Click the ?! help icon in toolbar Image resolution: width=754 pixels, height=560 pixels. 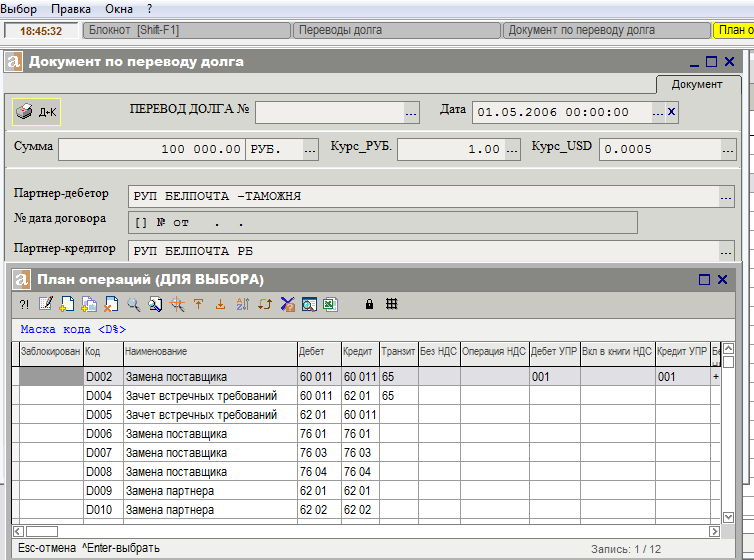click(24, 304)
